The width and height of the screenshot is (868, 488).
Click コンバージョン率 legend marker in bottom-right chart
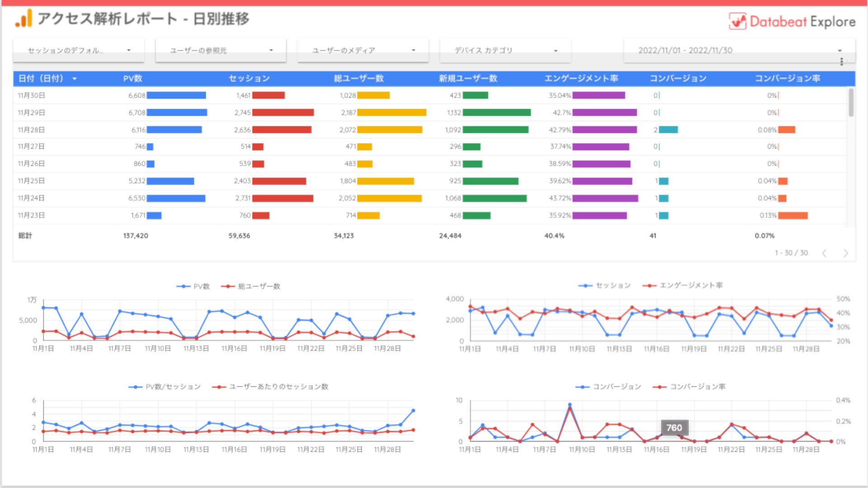659,387
